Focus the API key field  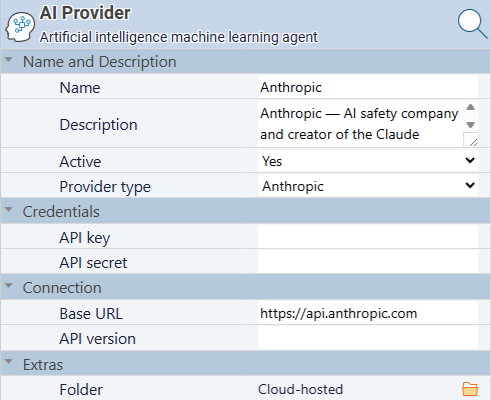(x=368, y=237)
